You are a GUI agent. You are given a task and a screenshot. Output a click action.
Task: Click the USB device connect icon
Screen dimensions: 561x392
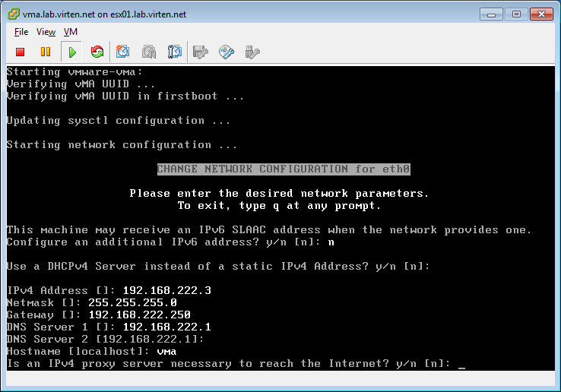click(252, 52)
